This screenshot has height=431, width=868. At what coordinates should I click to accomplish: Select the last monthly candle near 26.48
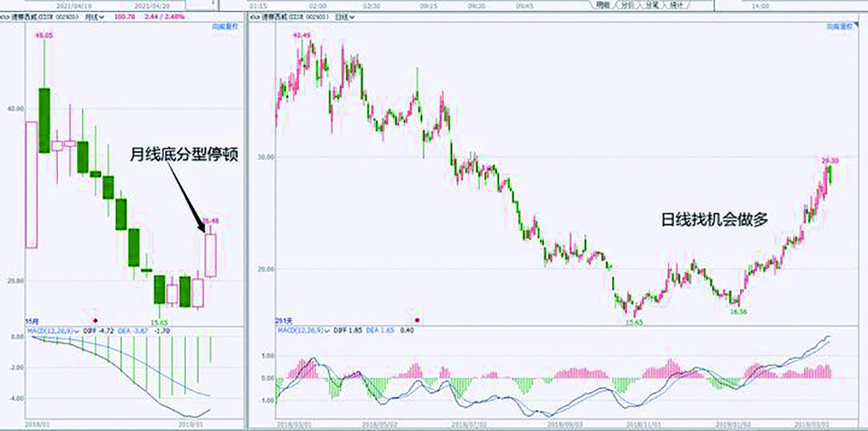coord(210,255)
